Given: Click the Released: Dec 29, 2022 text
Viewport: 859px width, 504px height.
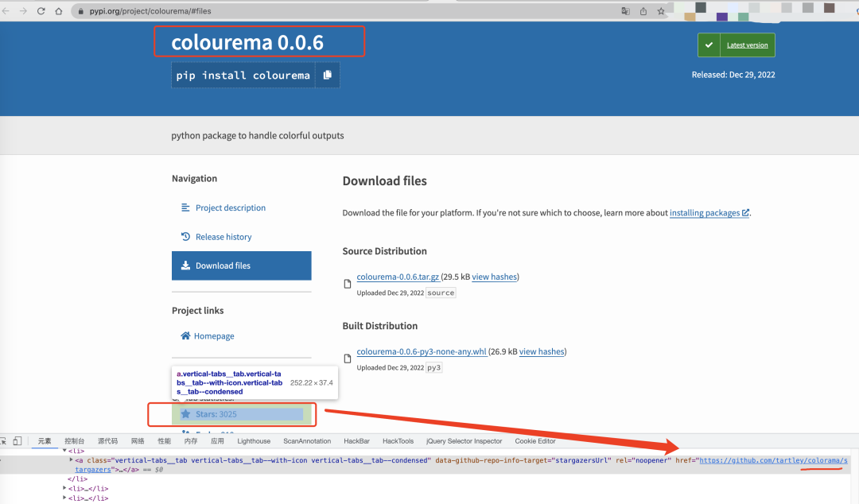Looking at the screenshot, I should [733, 75].
